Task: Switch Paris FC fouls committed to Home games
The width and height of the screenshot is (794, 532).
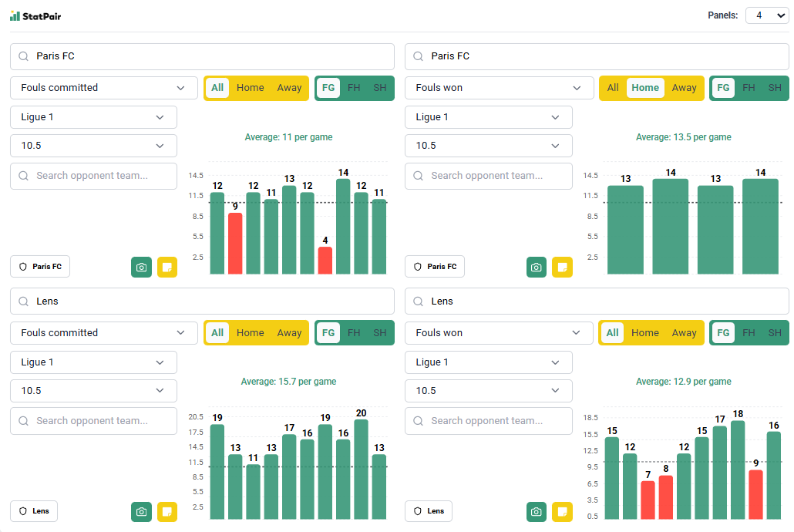Action: [250, 88]
